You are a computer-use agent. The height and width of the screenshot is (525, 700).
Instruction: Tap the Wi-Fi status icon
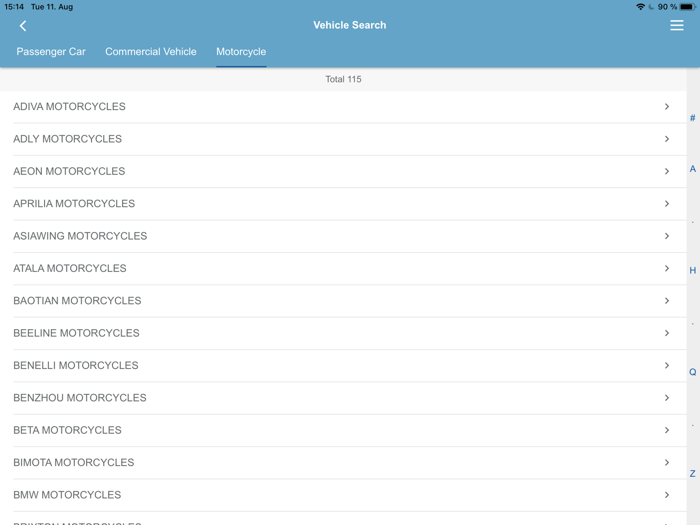pyautogui.click(x=640, y=7)
